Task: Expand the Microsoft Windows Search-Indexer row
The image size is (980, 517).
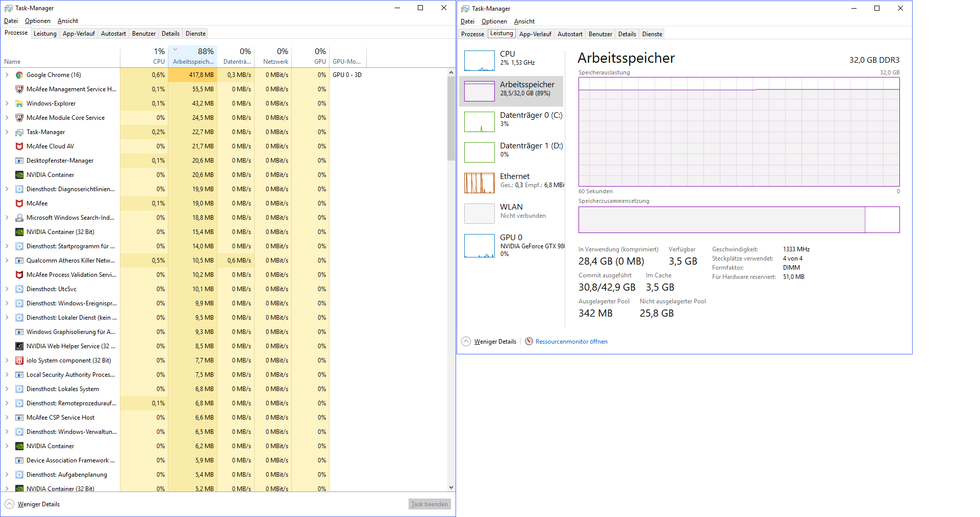Action: [x=7, y=218]
